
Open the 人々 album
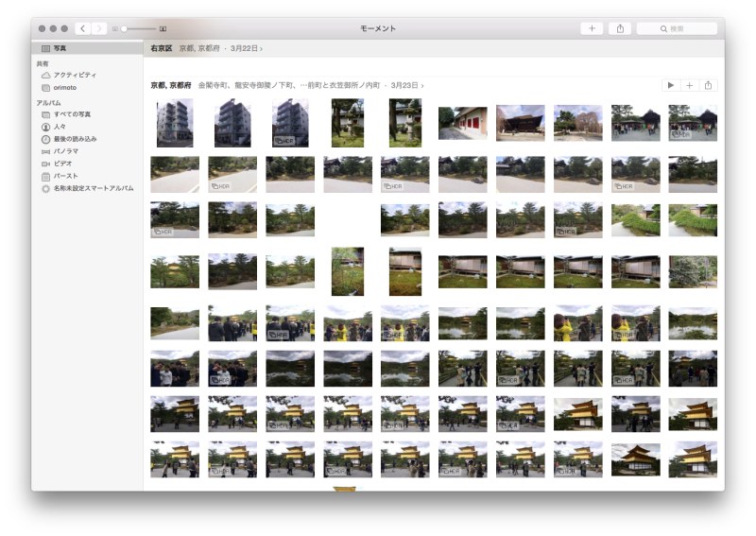click(x=60, y=127)
